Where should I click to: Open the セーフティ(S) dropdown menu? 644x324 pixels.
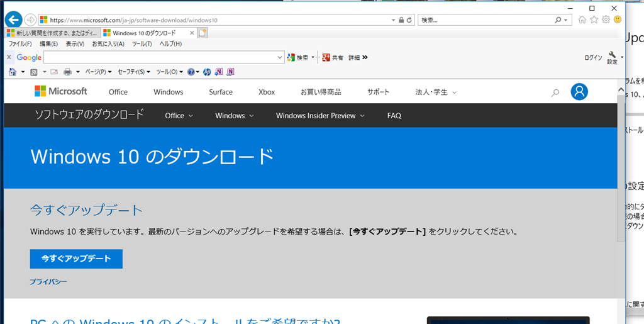pos(134,72)
